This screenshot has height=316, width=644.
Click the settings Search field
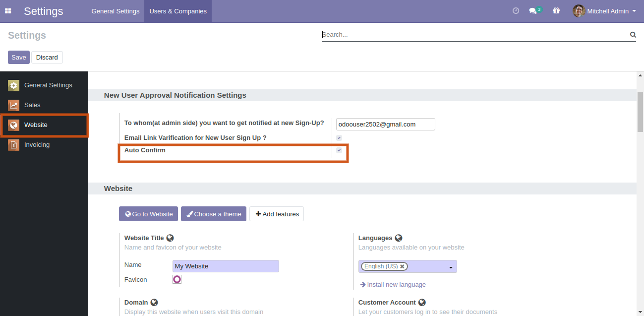tap(475, 35)
